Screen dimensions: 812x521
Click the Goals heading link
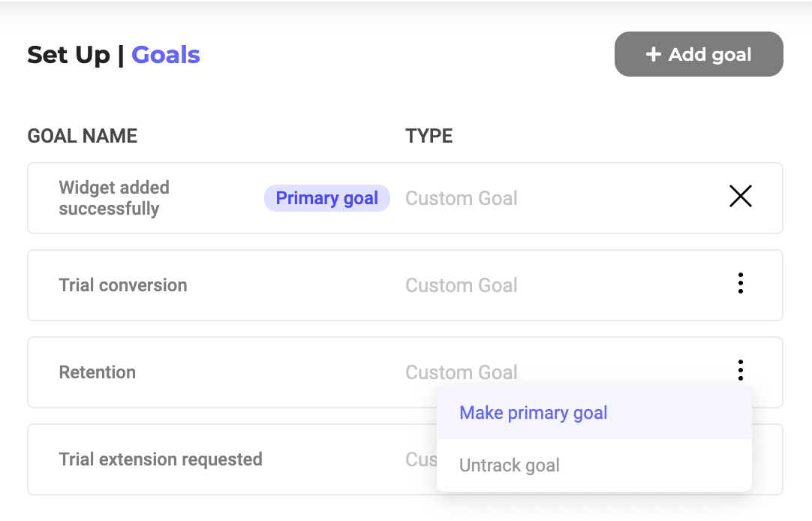166,55
